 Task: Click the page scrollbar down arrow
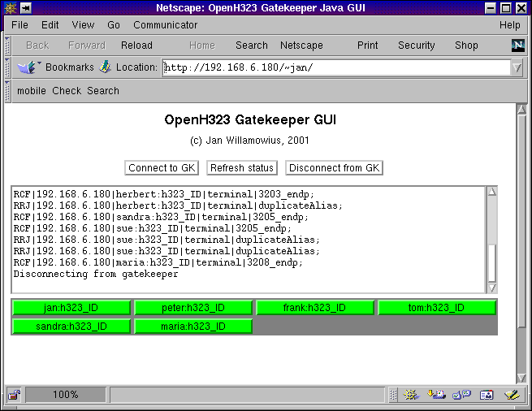pos(521,378)
